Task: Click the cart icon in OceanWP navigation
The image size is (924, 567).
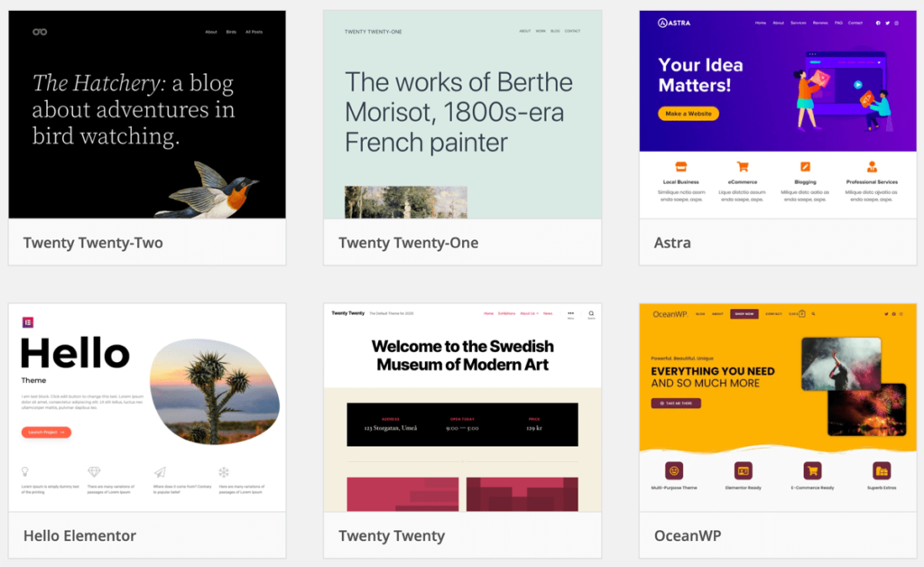Action: pyautogui.click(x=801, y=314)
